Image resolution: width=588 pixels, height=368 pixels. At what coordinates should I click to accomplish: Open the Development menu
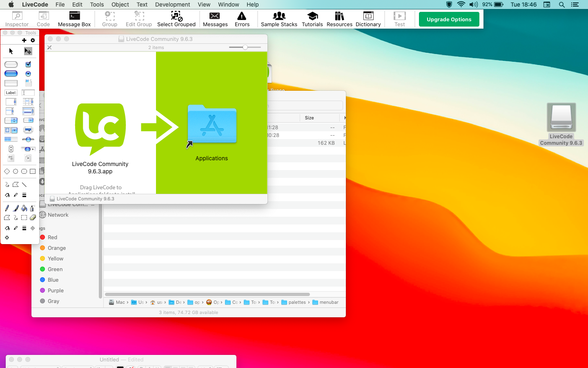coord(172,4)
